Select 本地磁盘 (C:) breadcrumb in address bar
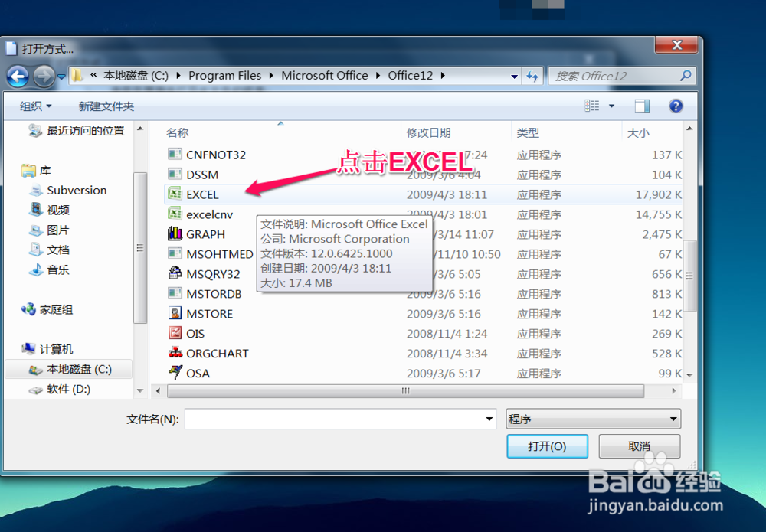 (x=136, y=76)
